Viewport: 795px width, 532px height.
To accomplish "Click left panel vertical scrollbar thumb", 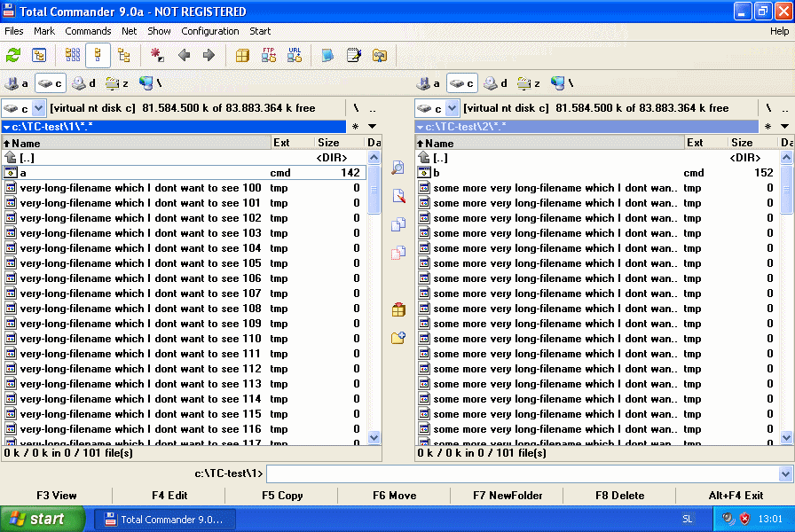I will (x=374, y=190).
